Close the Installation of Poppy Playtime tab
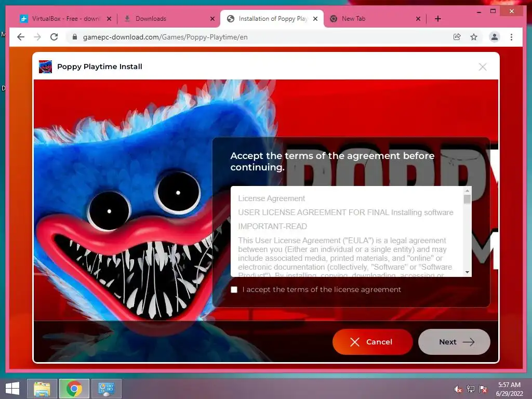532x399 pixels. pyautogui.click(x=315, y=19)
